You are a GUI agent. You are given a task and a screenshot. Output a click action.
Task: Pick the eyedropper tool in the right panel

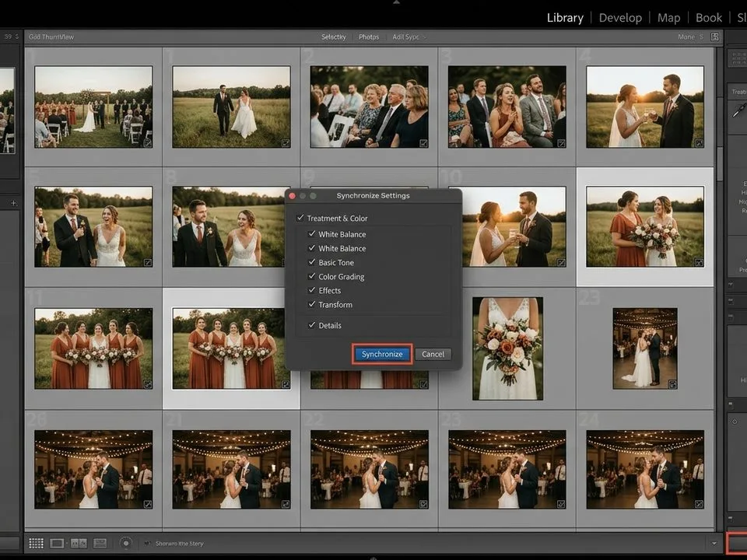pos(739,110)
